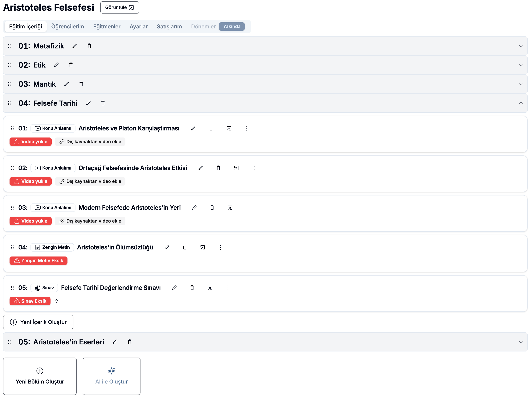Upload video for Ortaçağ Felsefesinde lesson
Image resolution: width=532 pixels, height=398 pixels.
[30, 181]
